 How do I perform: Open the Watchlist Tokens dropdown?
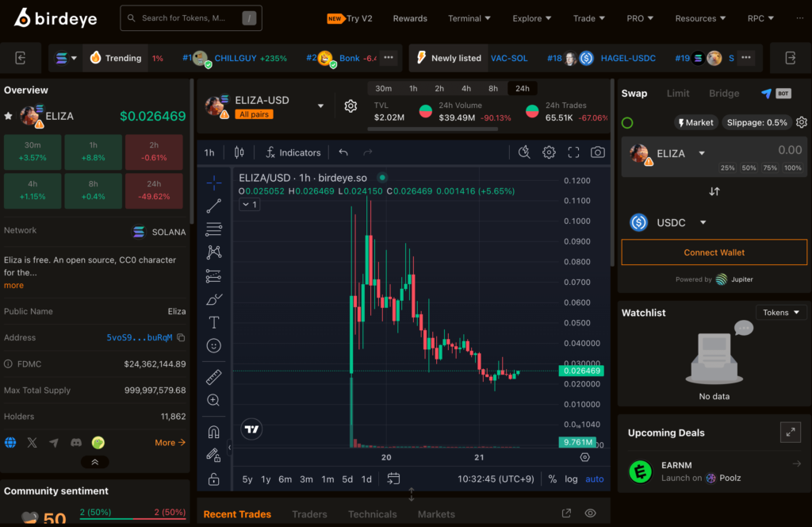point(781,313)
